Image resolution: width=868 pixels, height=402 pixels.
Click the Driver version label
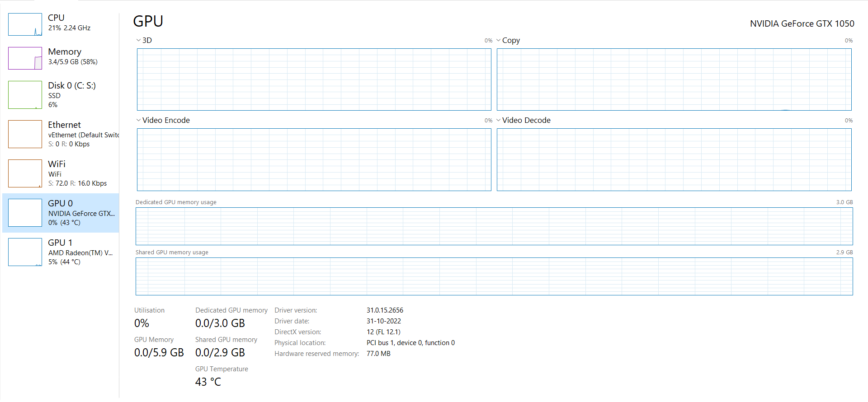point(296,310)
